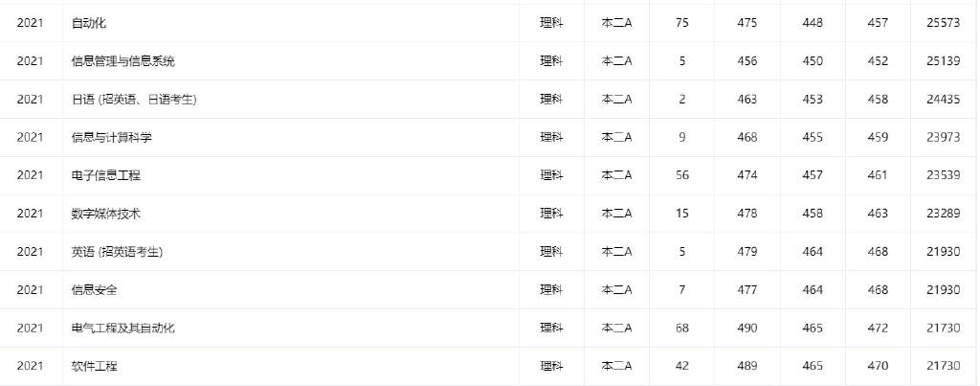Click the 2021 year cell in 信息安全 row
The width and height of the screenshot is (980, 386).
[30, 290]
